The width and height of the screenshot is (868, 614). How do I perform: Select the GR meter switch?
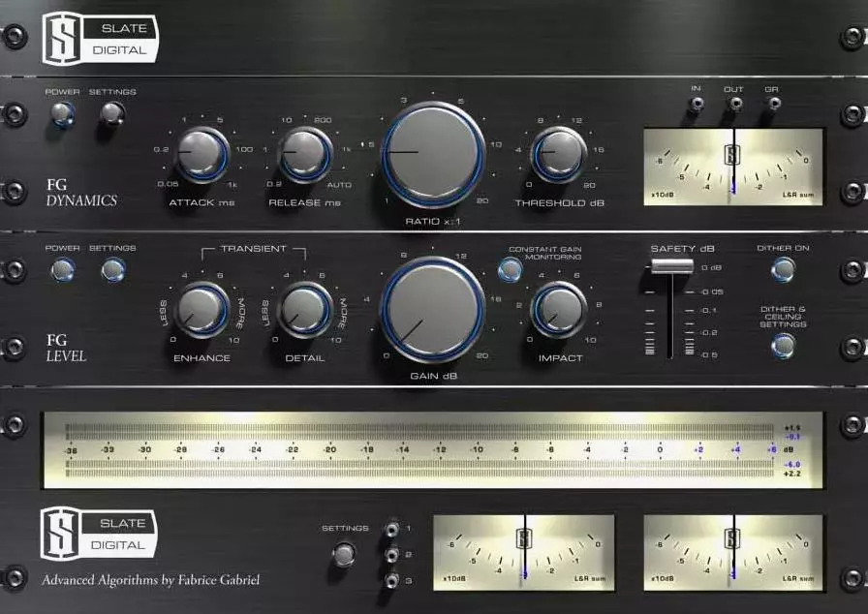coord(772,103)
